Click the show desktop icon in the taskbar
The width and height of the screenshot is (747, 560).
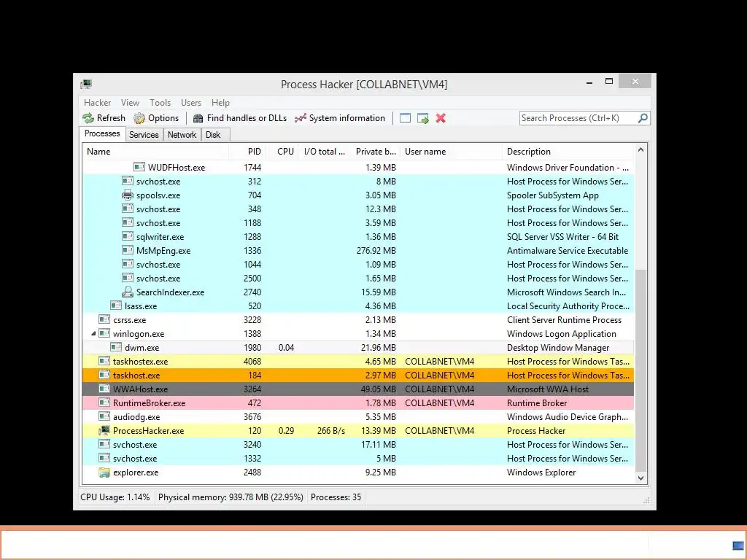[x=738, y=545]
